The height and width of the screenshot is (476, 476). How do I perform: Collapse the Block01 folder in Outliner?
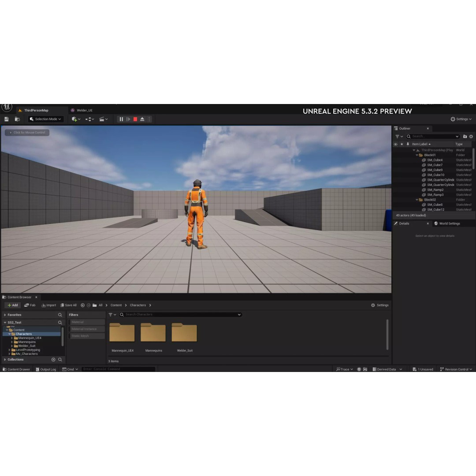(417, 155)
